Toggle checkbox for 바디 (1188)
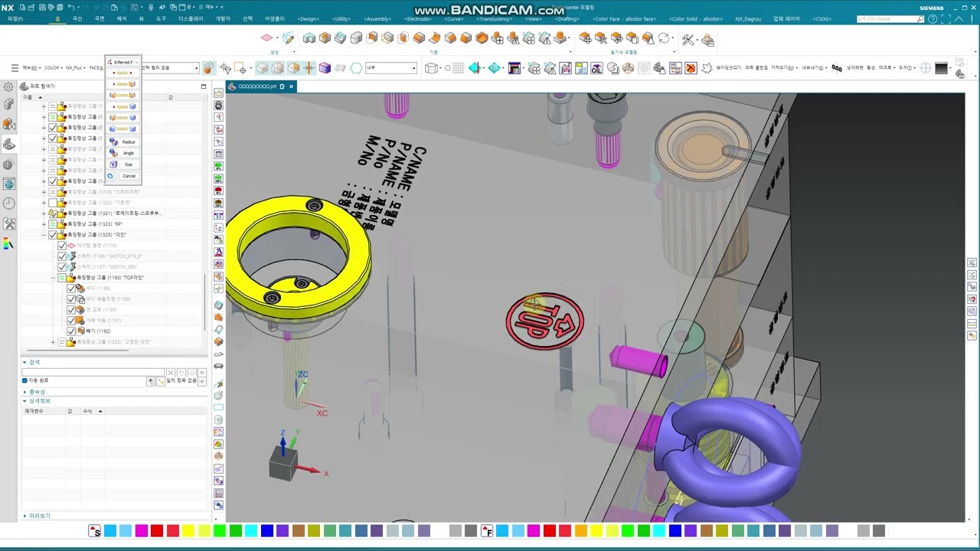 pos(71,288)
